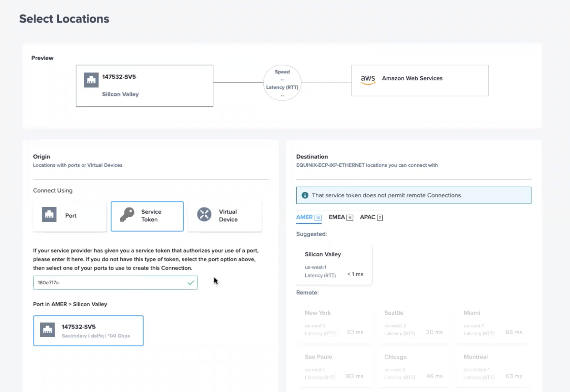Pick the Virtual Device connect option
This screenshot has height=392, width=570.
pos(225,216)
